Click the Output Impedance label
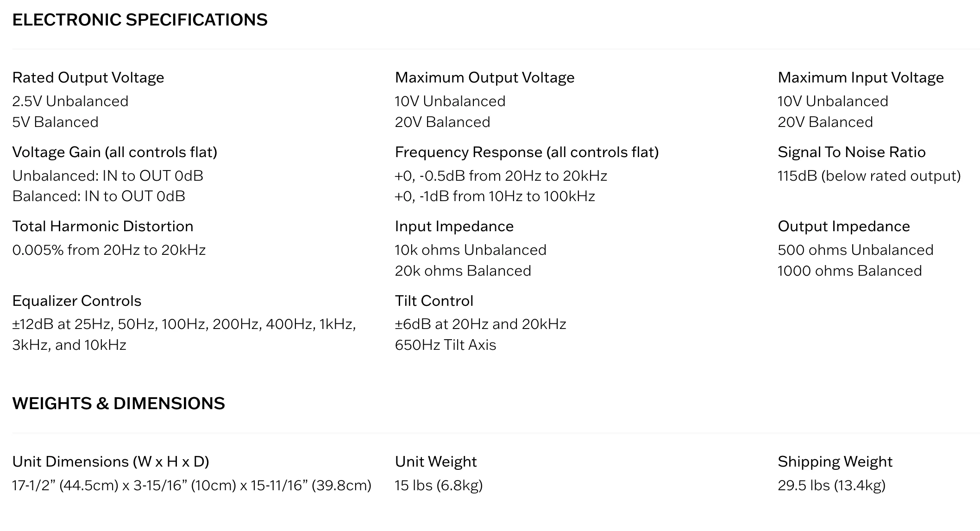Viewport: 980px width, 531px height. pyautogui.click(x=844, y=226)
